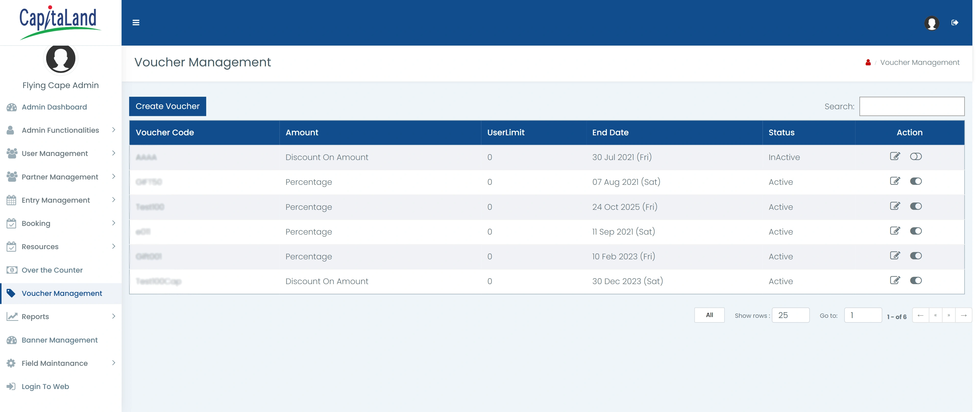Expand the Reports menu chevron
This screenshot has height=412, width=980.
click(113, 316)
